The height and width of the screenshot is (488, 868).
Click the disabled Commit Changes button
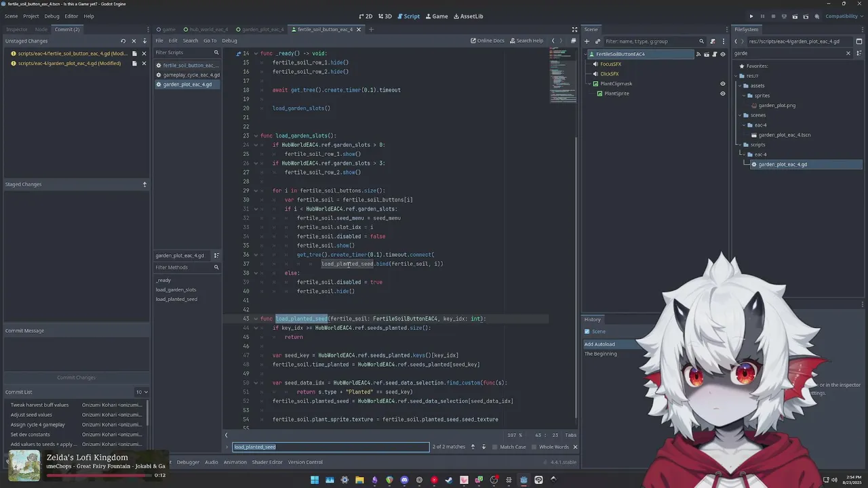point(76,378)
